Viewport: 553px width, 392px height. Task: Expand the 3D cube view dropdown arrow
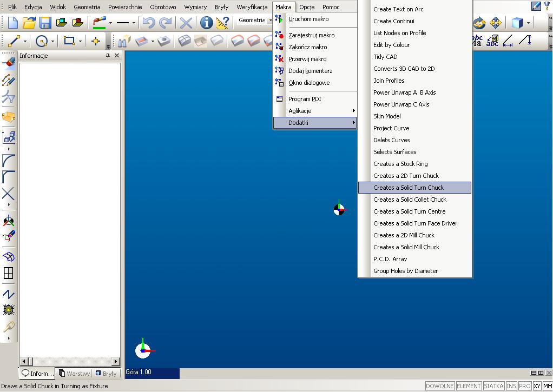(528, 23)
